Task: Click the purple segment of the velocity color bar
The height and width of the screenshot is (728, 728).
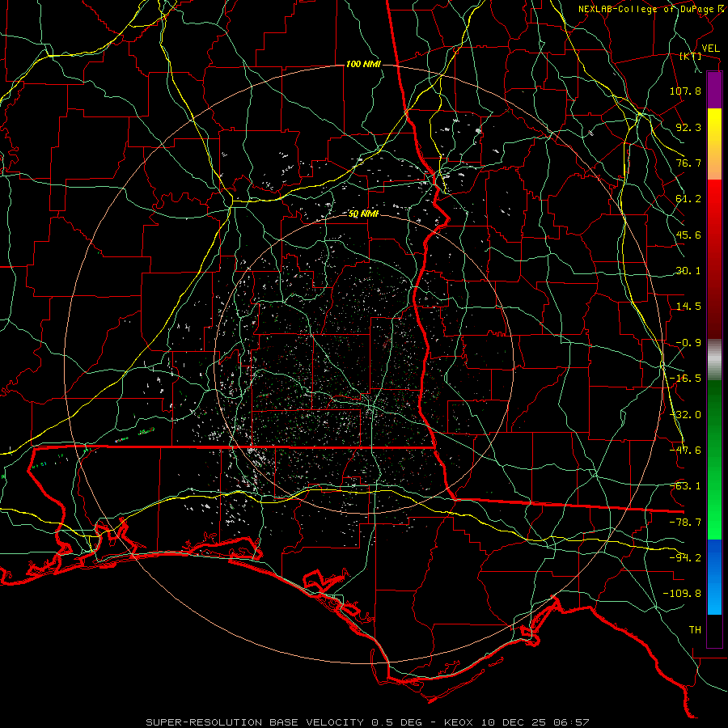Action: click(x=714, y=90)
